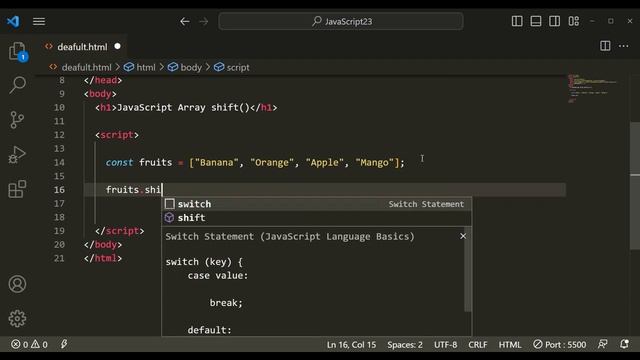The image size is (640, 360).
Task: Click the Port : 5500 Live Server item
Action: [560, 344]
